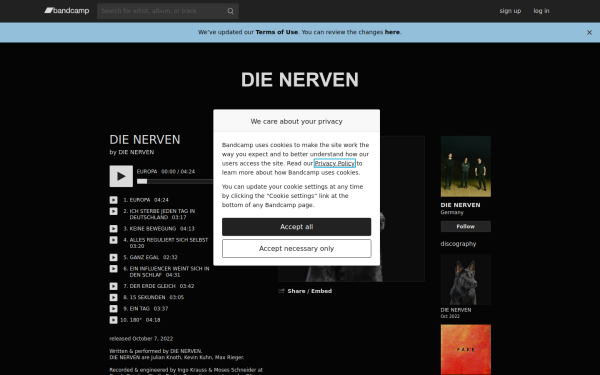Open the discography link
Screen dimensions: 600x375
click(458, 244)
